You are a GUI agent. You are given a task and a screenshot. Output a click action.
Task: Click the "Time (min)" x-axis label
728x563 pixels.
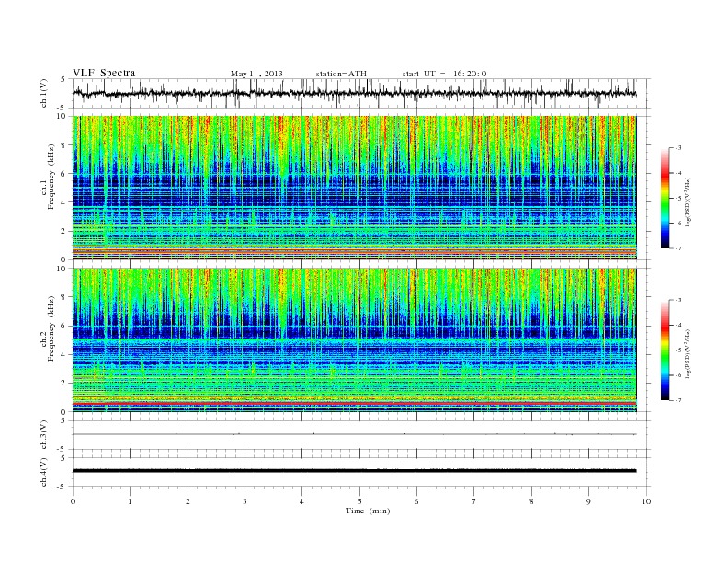(x=368, y=511)
